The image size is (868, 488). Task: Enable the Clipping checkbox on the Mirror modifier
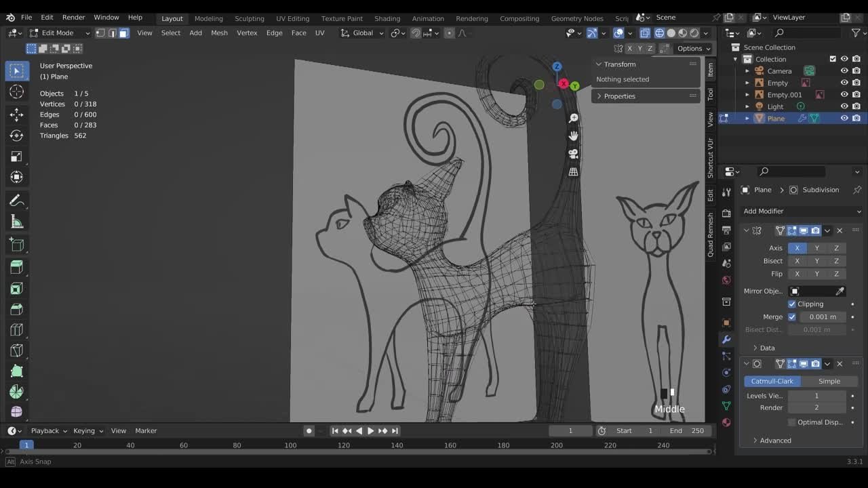(x=791, y=304)
